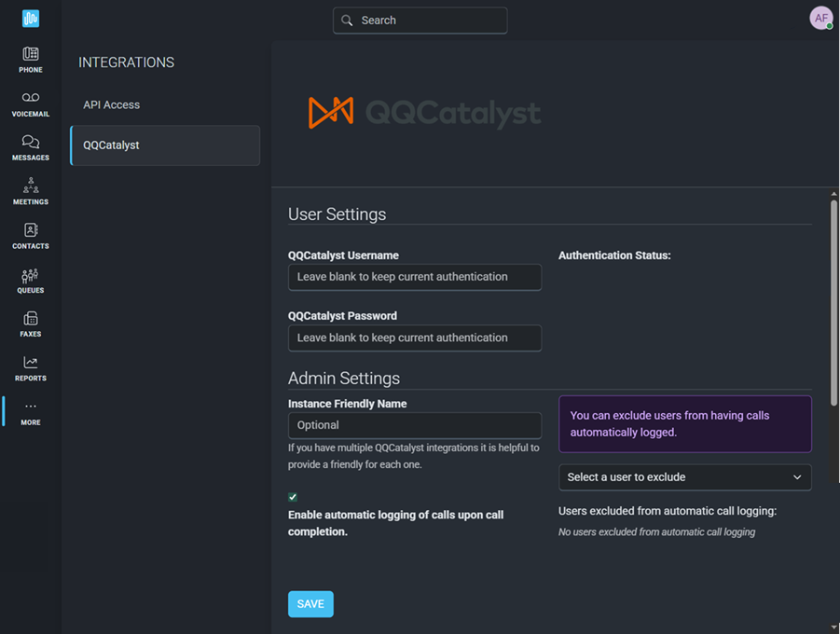View Reports

click(x=30, y=367)
